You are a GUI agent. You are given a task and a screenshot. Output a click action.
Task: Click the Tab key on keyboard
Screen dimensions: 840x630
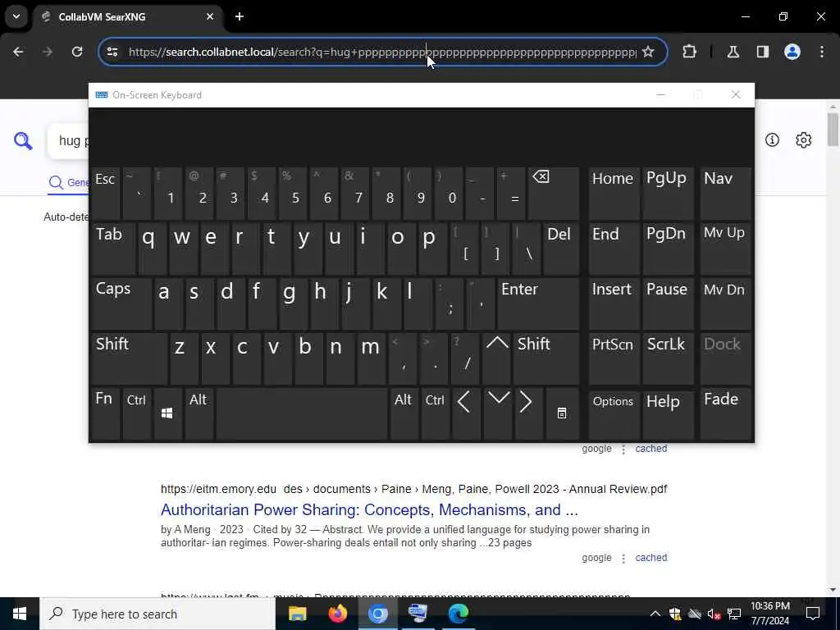coord(113,248)
